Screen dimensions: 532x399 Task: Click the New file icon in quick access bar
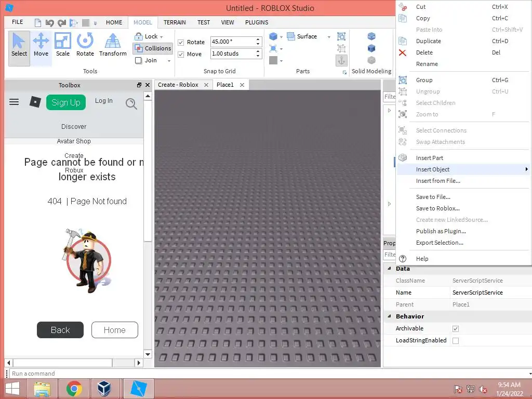click(x=37, y=23)
